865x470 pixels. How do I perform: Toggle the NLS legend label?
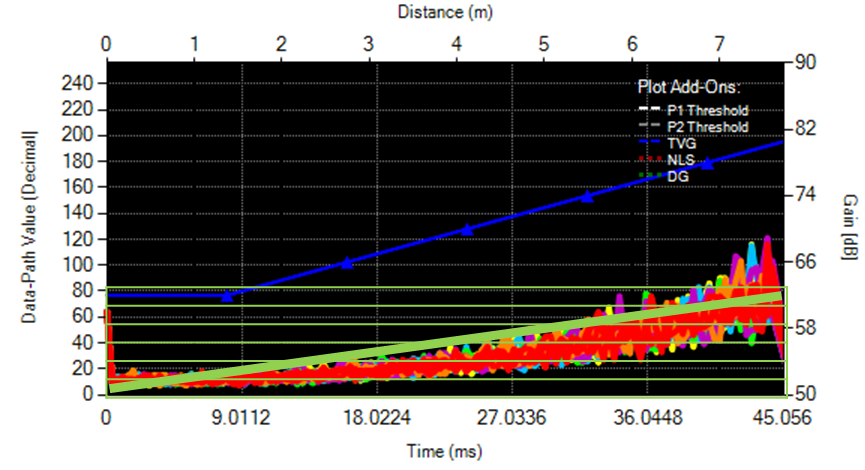681,160
